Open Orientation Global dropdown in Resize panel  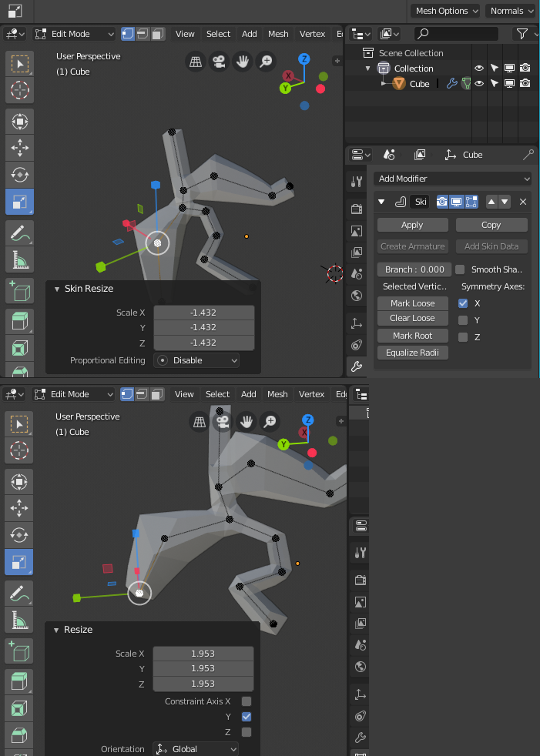196,749
